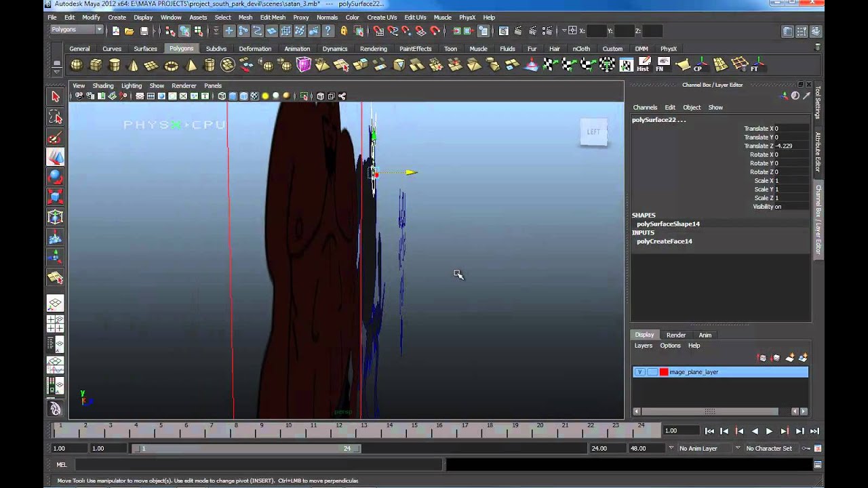Image resolution: width=868 pixels, height=488 pixels.
Task: Open the Edit Mesh menu
Action: coord(273,17)
